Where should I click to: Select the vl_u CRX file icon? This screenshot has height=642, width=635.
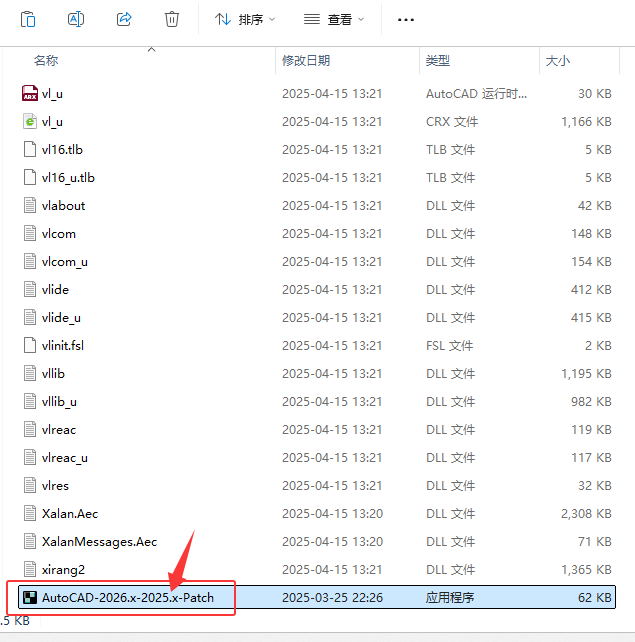pos(30,122)
